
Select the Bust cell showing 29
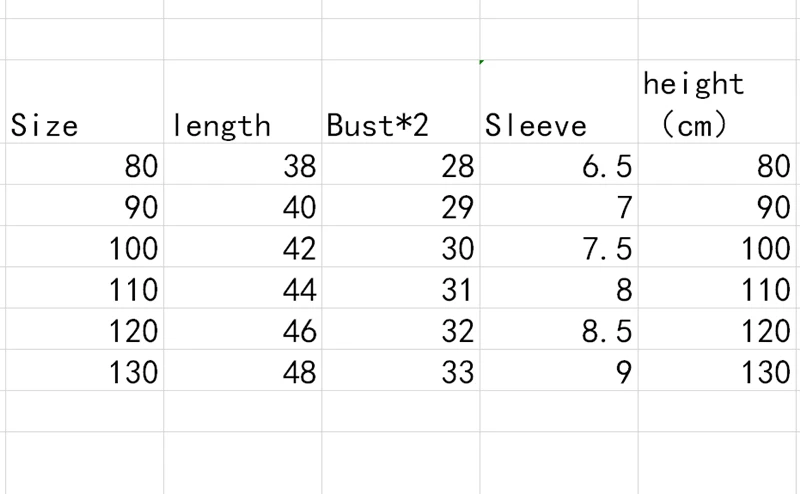(401, 205)
